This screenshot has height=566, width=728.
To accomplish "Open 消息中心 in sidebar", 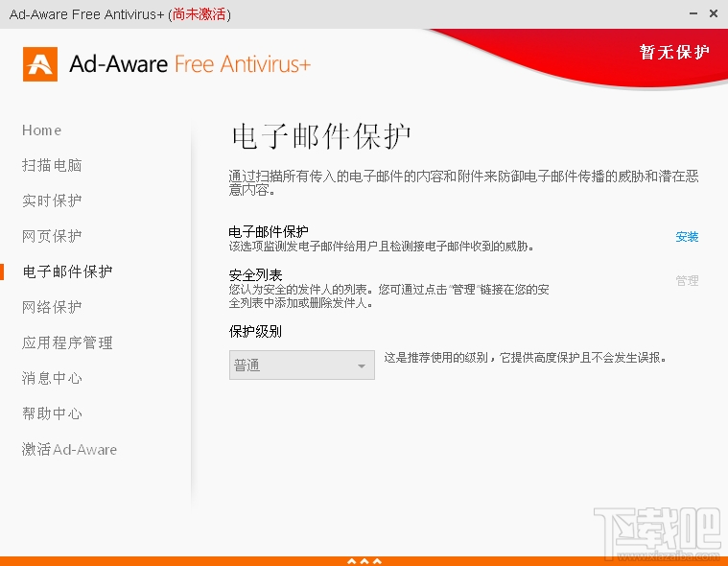I will pos(52,378).
